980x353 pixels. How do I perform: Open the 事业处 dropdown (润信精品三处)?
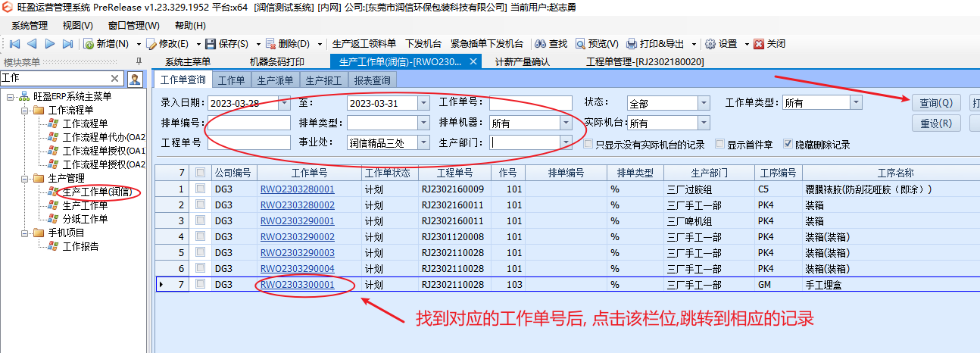coord(424,142)
